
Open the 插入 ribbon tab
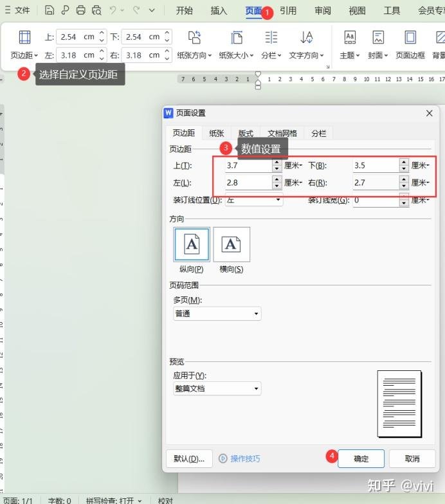tap(219, 10)
